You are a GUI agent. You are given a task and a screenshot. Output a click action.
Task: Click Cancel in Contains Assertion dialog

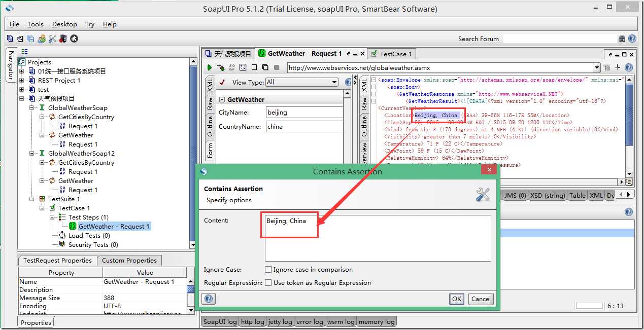[481, 299]
